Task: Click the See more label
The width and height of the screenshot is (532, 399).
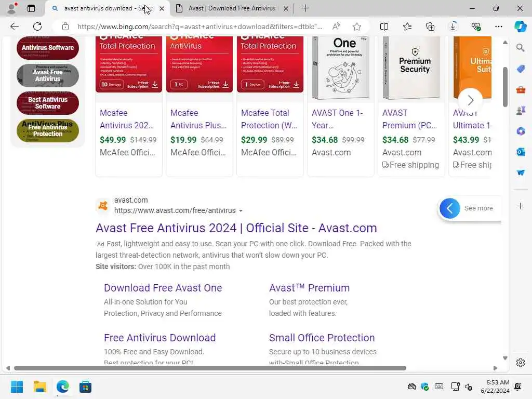Action: coord(478,208)
